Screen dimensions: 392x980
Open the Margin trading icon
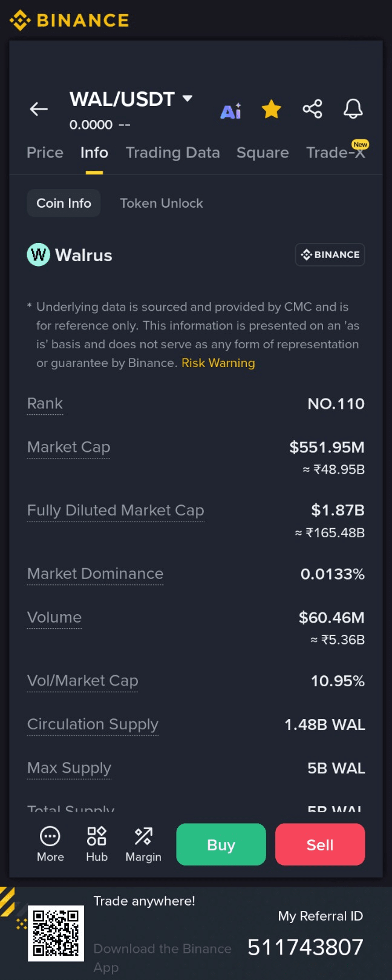tap(143, 836)
